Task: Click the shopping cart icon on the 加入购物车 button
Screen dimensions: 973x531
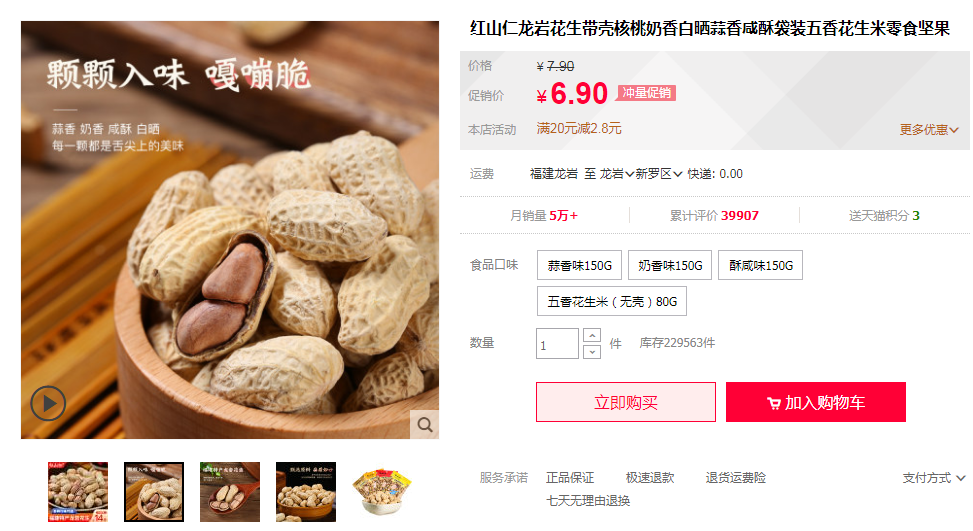Action: (774, 403)
